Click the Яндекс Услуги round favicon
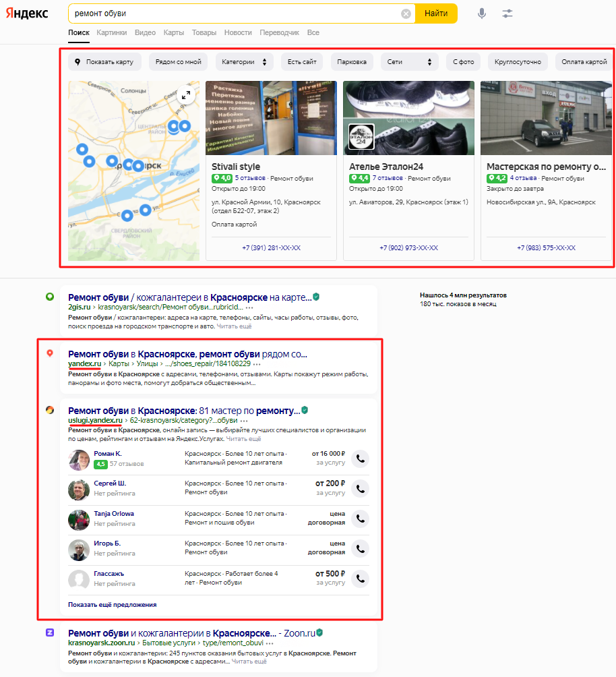 point(50,410)
